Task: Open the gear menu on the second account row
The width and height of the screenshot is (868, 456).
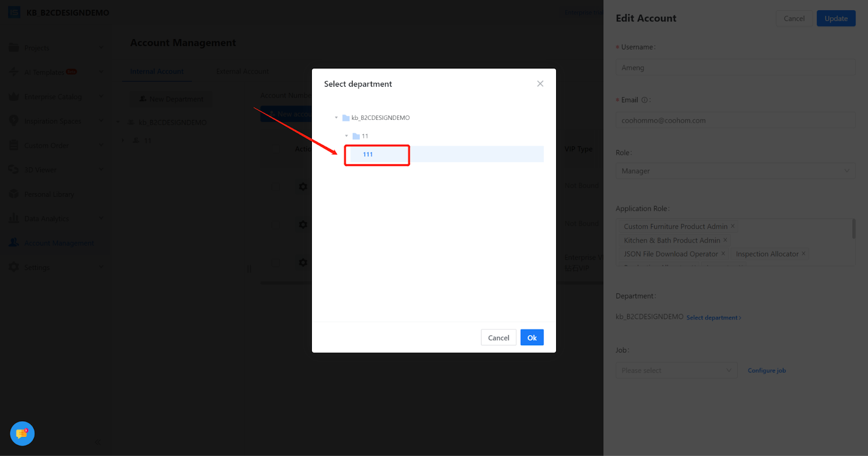Action: (x=303, y=224)
